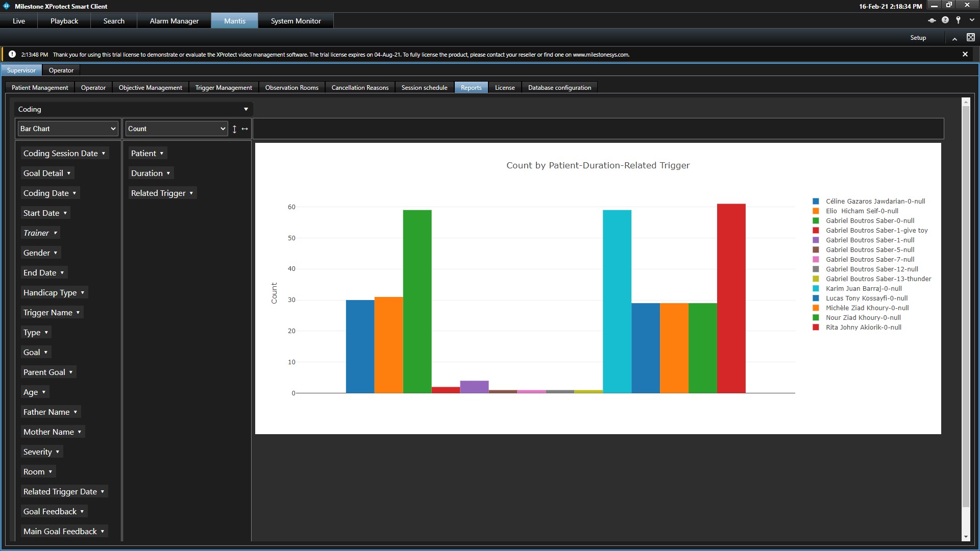Toggle Céline Gazaros Jawdarian-0-null legend swatch
This screenshot has width=980, height=551.
tap(816, 202)
